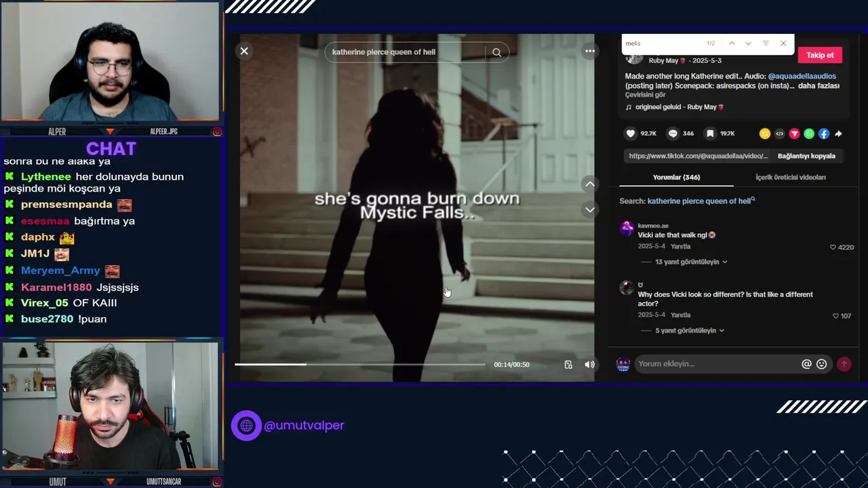Click the find bar text field containing melis

tap(661, 43)
